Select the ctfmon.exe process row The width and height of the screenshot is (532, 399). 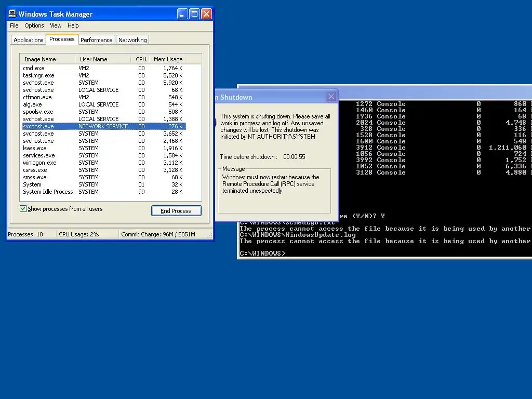click(x=103, y=97)
